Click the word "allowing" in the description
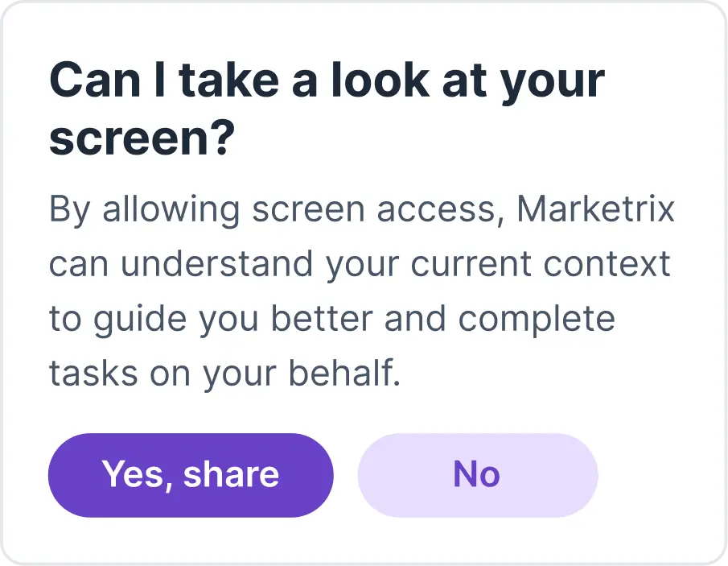The width and height of the screenshot is (728, 566). [x=171, y=211]
